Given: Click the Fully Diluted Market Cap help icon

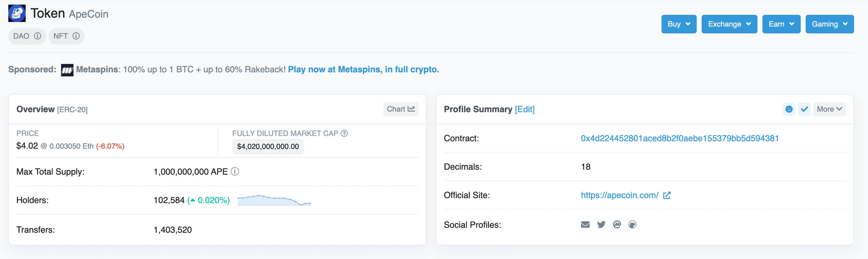Looking at the screenshot, I should 344,133.
